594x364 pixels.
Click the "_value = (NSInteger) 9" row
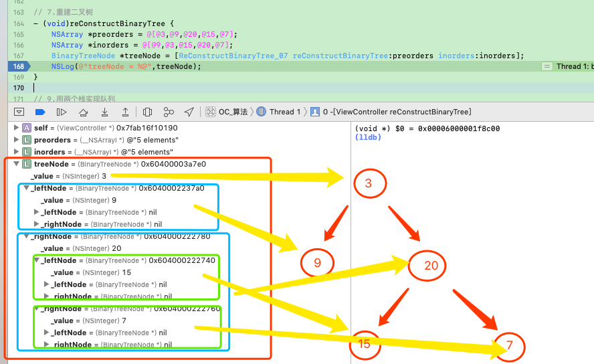pyautogui.click(x=78, y=200)
